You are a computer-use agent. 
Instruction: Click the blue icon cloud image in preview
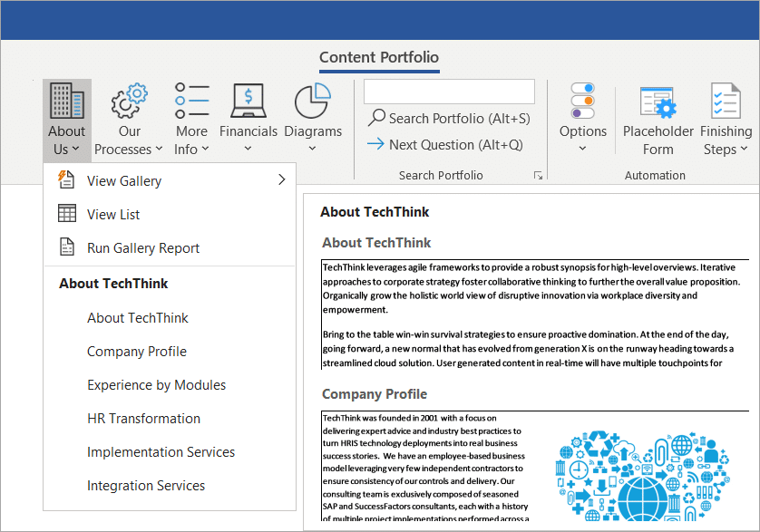pos(642,476)
